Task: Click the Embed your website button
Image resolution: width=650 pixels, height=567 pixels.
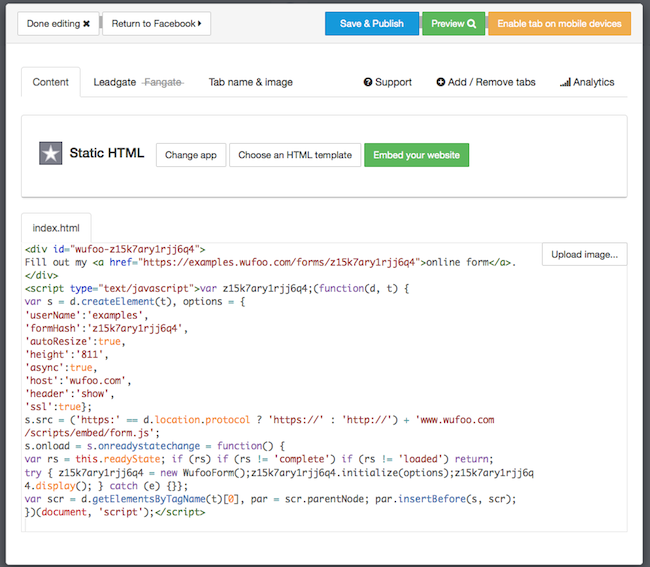Action: coord(416,155)
